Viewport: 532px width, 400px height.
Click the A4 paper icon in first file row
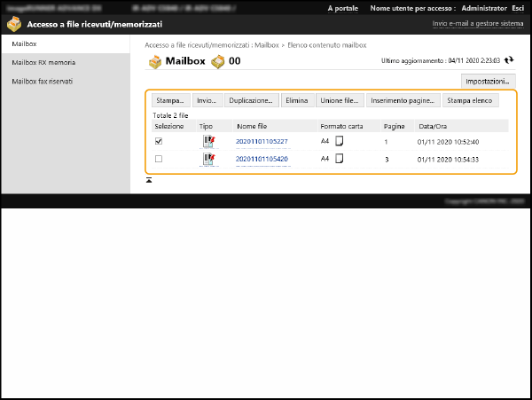[x=339, y=141]
